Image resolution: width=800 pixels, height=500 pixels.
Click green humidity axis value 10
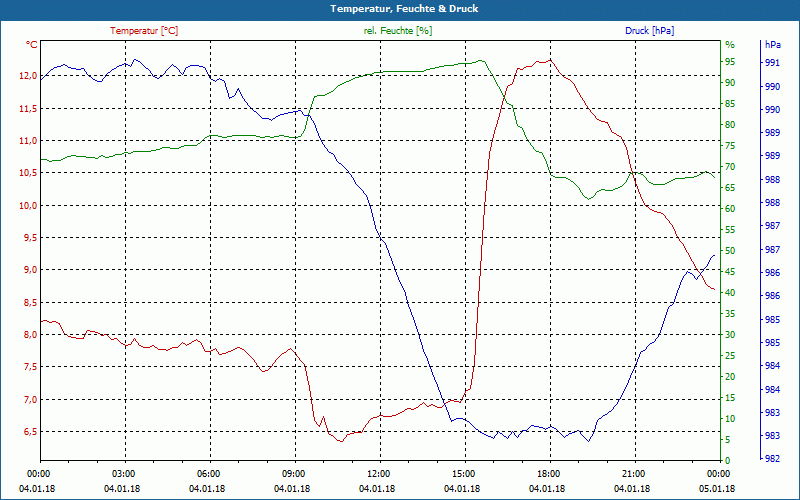pos(730,419)
